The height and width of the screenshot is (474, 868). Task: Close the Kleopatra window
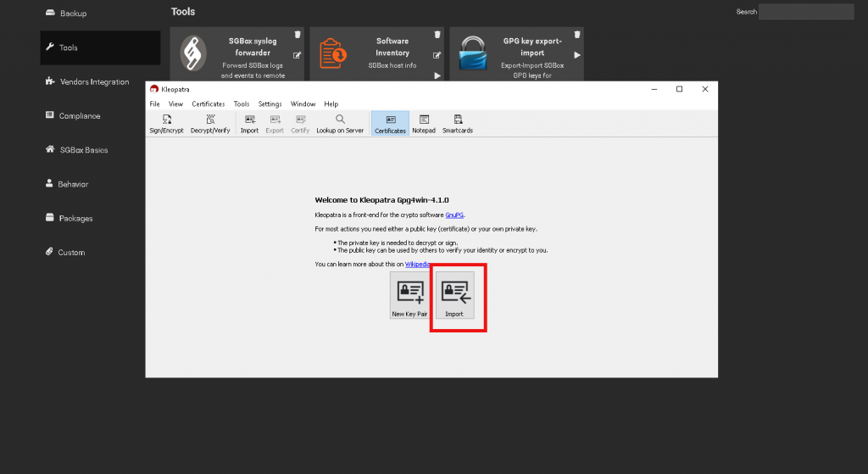click(704, 88)
